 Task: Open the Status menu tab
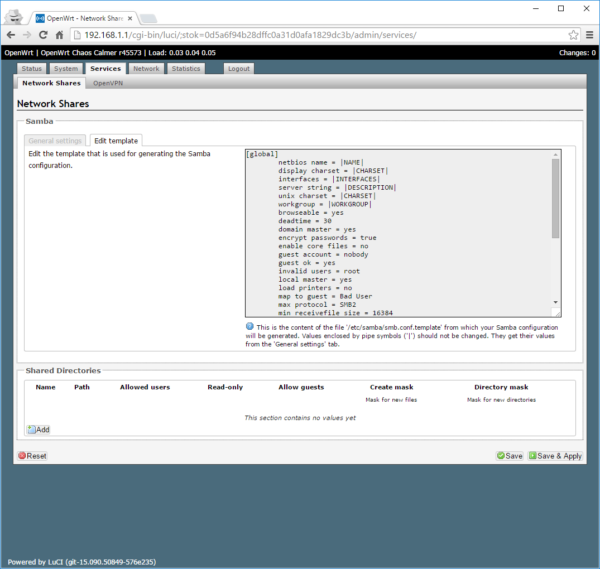[x=31, y=69]
